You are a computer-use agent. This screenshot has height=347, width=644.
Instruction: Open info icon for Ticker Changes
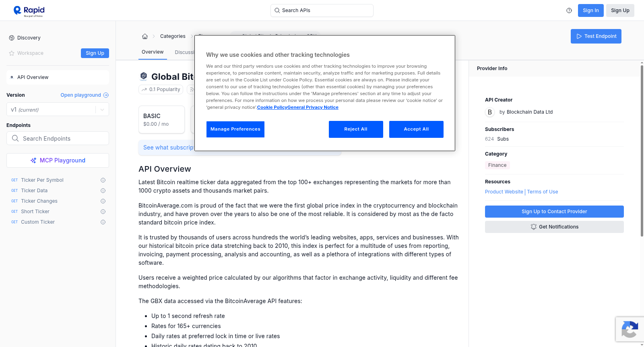point(103,201)
